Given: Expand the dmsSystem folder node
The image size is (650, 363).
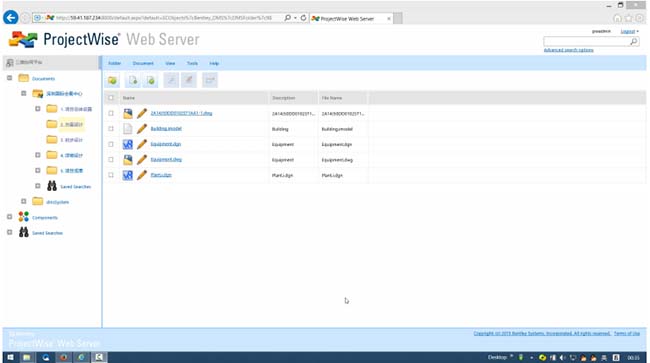Looking at the screenshot, I should pos(24,201).
